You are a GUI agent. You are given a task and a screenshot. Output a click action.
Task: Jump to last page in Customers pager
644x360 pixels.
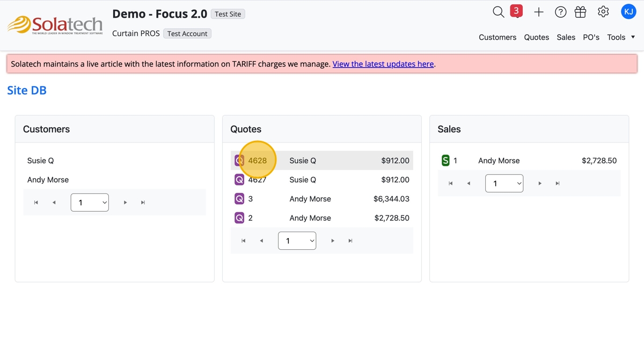point(143,203)
